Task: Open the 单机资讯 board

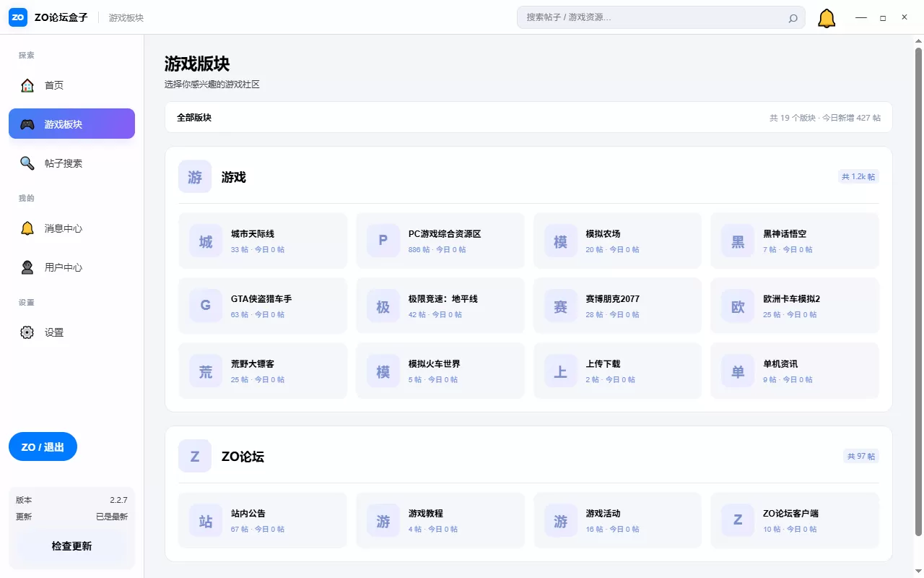Action: coord(795,371)
